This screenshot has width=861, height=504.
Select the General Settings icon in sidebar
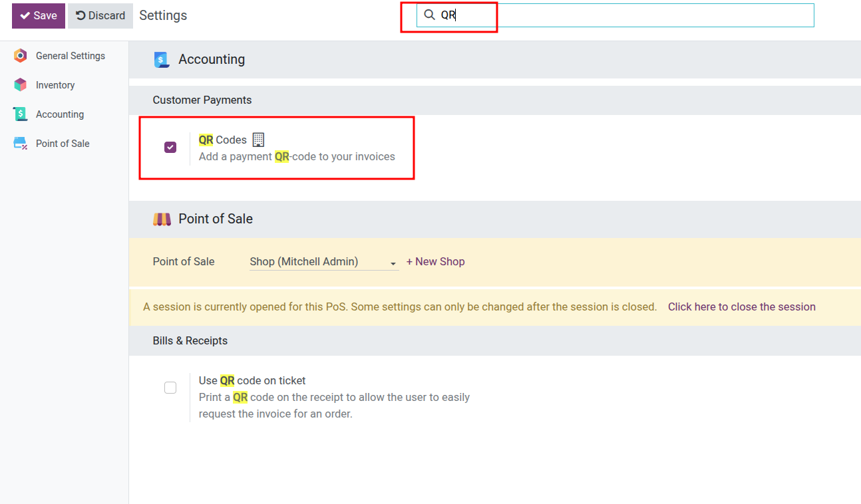tap(20, 56)
